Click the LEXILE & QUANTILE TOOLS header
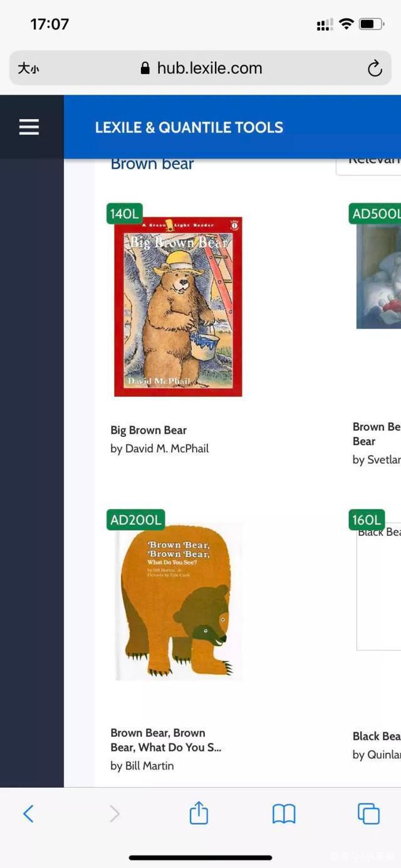The width and height of the screenshot is (401, 868). point(189,127)
